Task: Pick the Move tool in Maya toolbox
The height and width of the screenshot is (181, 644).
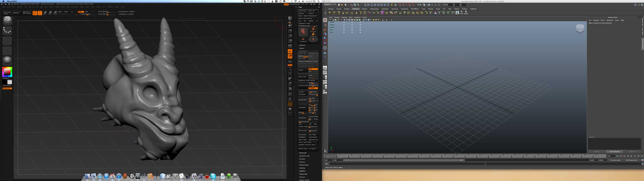Action: pyautogui.click(x=325, y=34)
